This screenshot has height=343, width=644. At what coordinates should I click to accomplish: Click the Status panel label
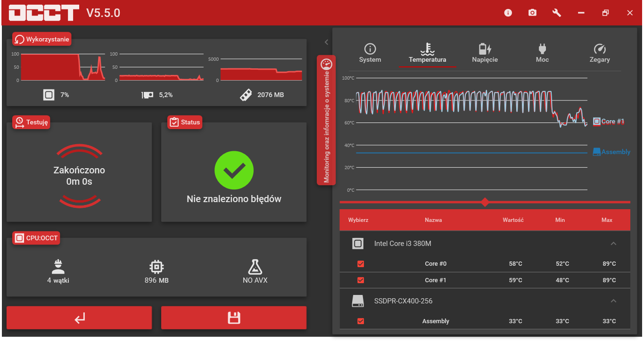click(185, 122)
